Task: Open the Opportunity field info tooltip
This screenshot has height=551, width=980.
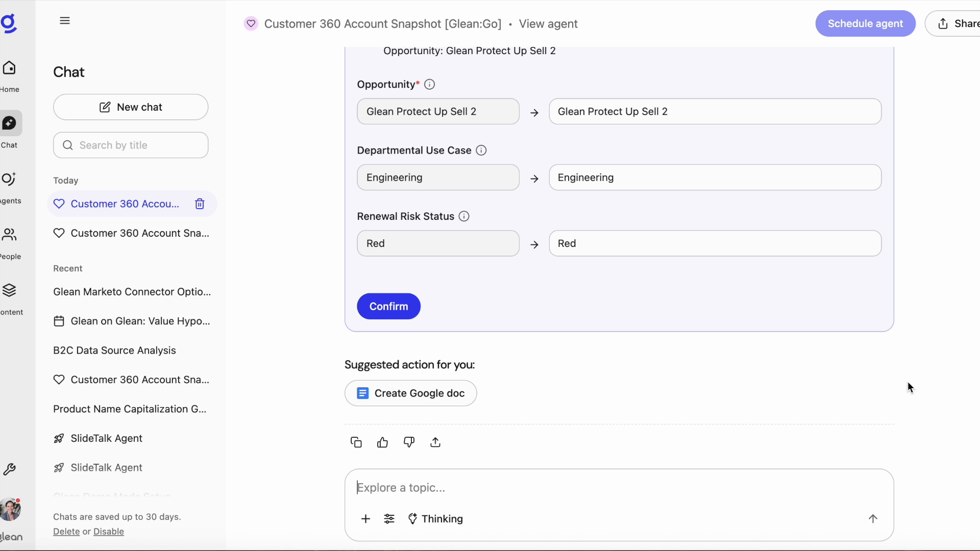Action: (x=429, y=84)
